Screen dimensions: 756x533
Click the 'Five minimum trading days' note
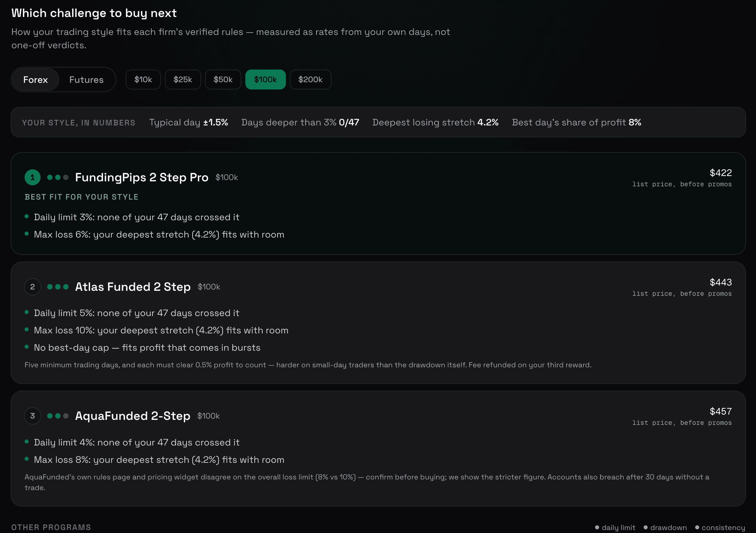point(308,365)
